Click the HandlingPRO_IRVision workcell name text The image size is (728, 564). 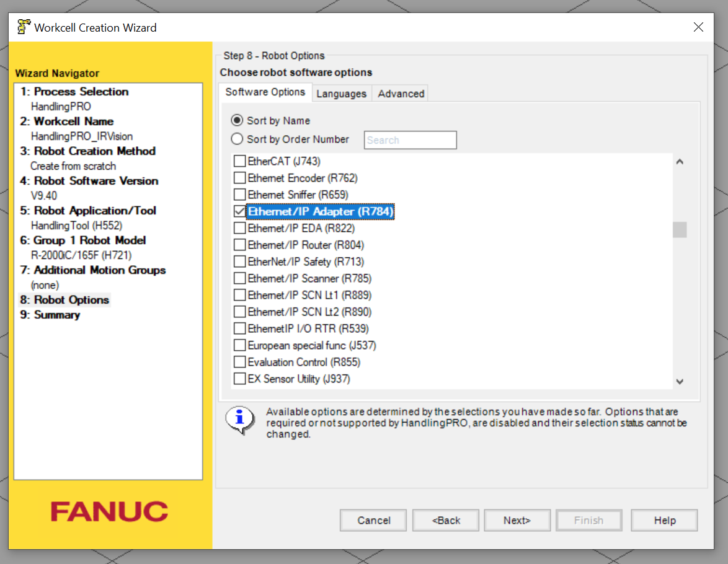[x=82, y=136]
